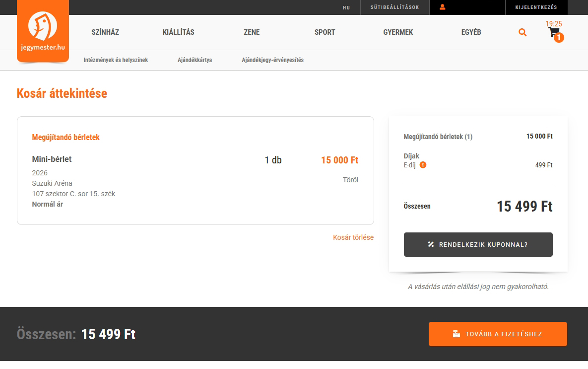Image resolution: width=588 pixels, height=369 pixels.
Task: Expand the Rendelkezik kuponnal coupon section
Action: 478,245
